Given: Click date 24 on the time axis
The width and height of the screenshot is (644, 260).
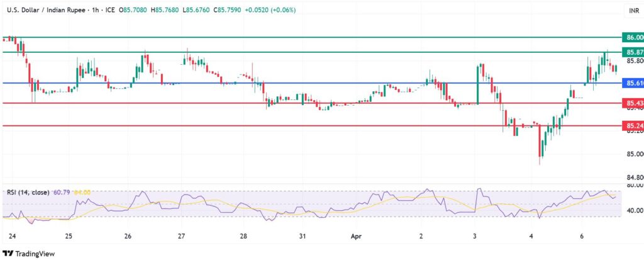Looking at the screenshot, I should click(11, 236).
